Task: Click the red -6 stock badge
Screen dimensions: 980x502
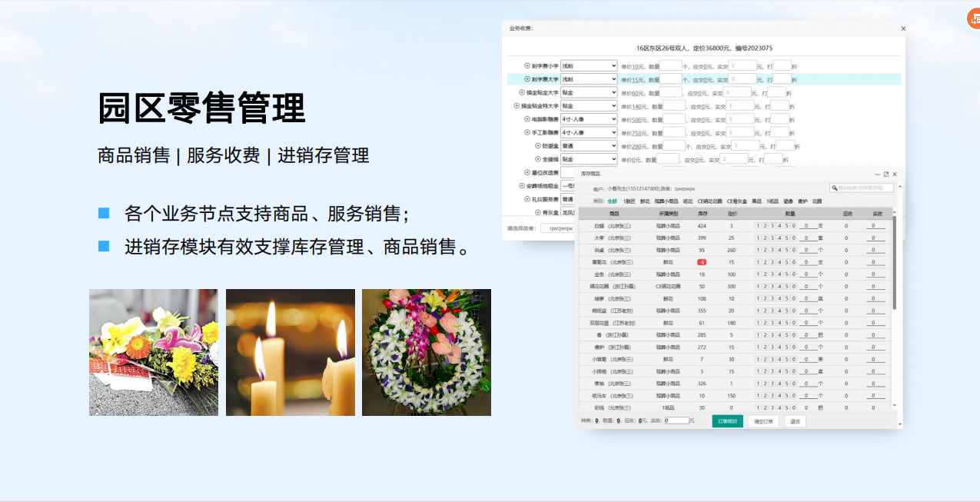Action: tap(702, 262)
